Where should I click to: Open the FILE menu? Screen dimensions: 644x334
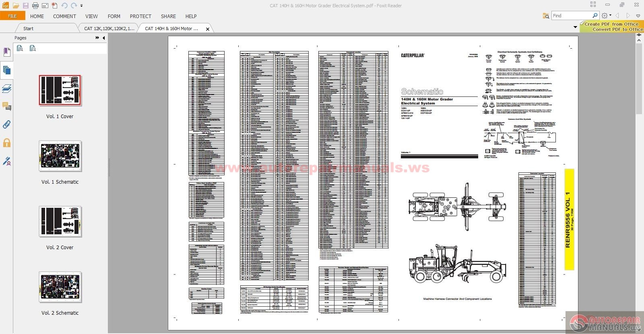pyautogui.click(x=12, y=16)
